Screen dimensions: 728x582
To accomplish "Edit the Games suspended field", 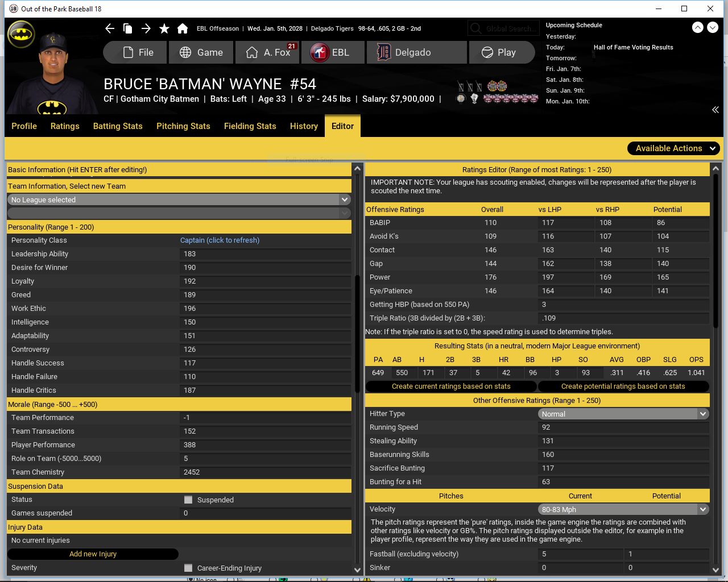I will click(265, 513).
